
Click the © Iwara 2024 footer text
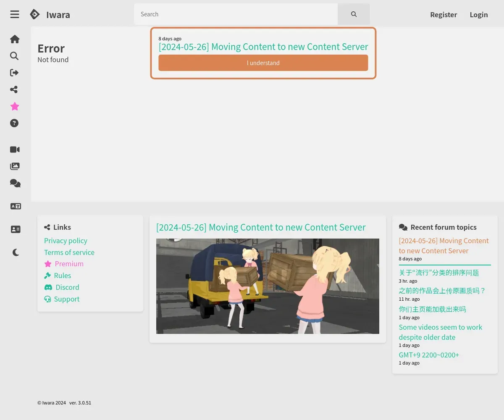click(52, 403)
